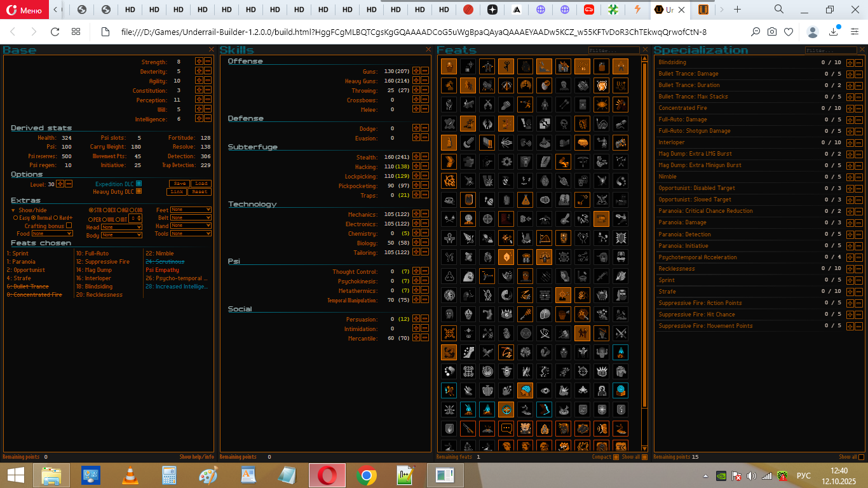868x488 pixels.
Task: Close the Skills panel with its X
Action: (x=428, y=50)
